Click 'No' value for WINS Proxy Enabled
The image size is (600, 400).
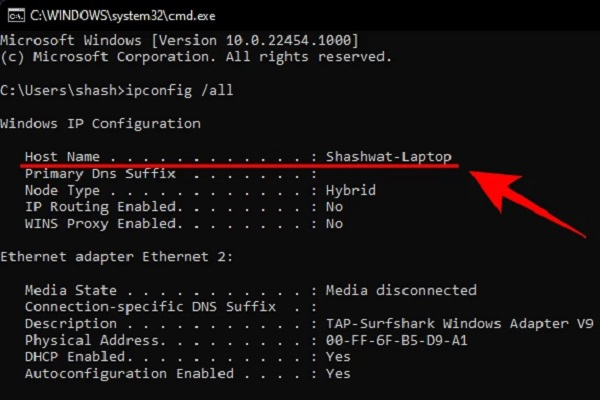coord(334,224)
